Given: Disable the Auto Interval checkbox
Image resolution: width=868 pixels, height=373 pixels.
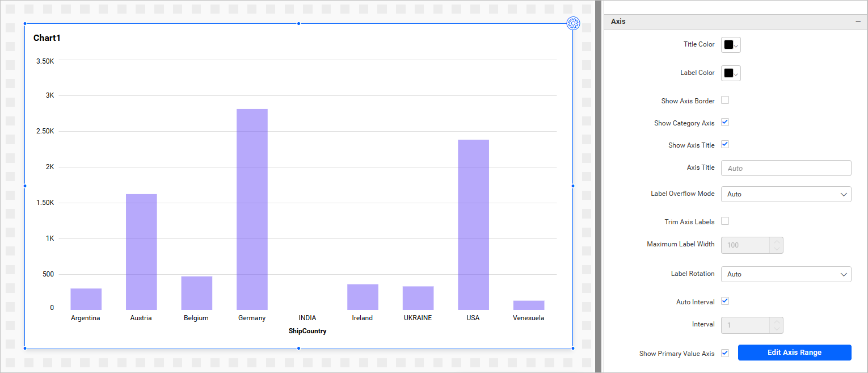Looking at the screenshot, I should [x=725, y=301].
